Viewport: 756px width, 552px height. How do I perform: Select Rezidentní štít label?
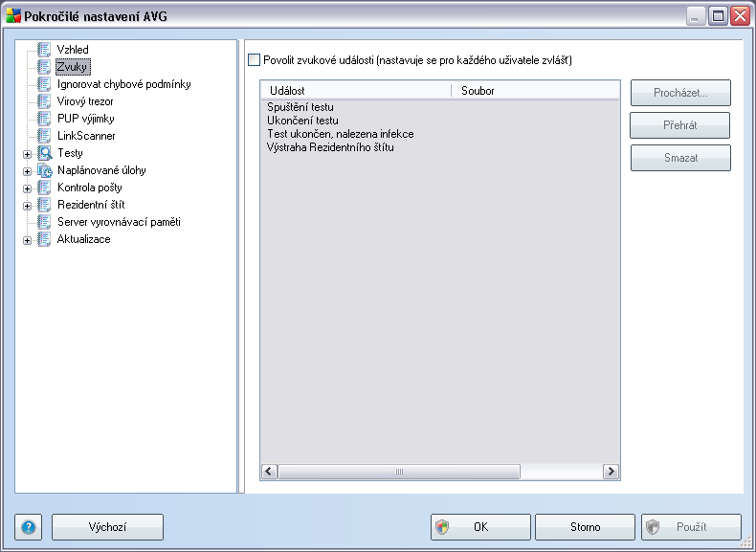[91, 205]
